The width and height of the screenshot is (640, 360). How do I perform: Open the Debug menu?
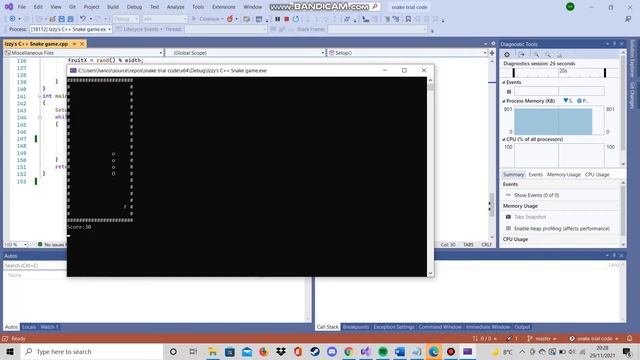click(x=134, y=7)
